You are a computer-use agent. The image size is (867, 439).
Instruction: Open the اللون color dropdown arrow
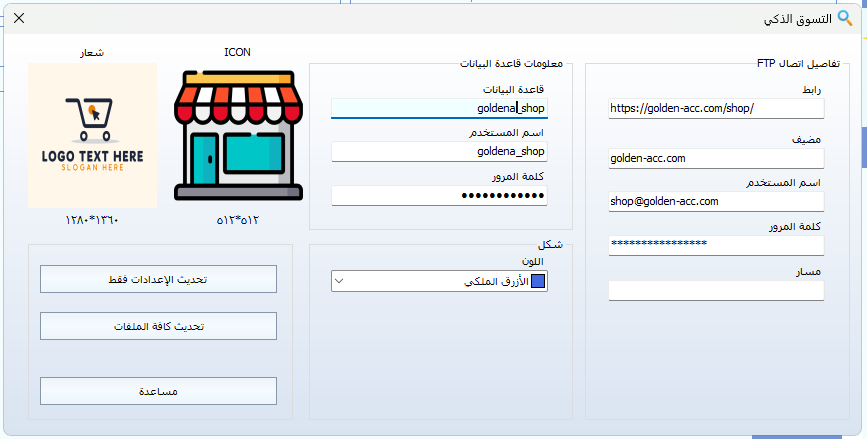click(339, 282)
